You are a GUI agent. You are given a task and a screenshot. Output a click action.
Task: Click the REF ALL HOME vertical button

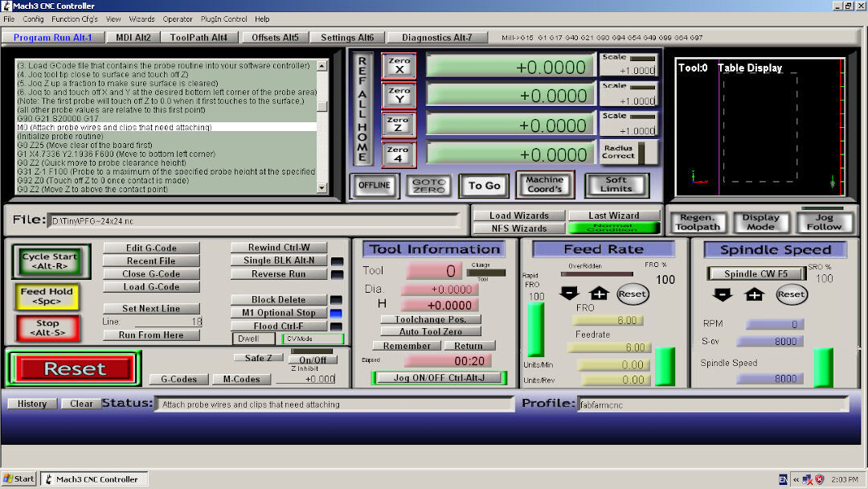[362, 109]
